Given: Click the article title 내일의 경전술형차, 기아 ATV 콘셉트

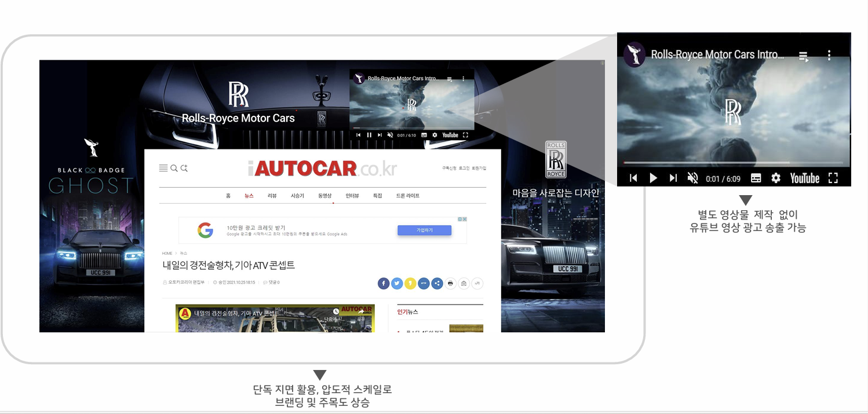Looking at the screenshot, I should coord(228,265).
